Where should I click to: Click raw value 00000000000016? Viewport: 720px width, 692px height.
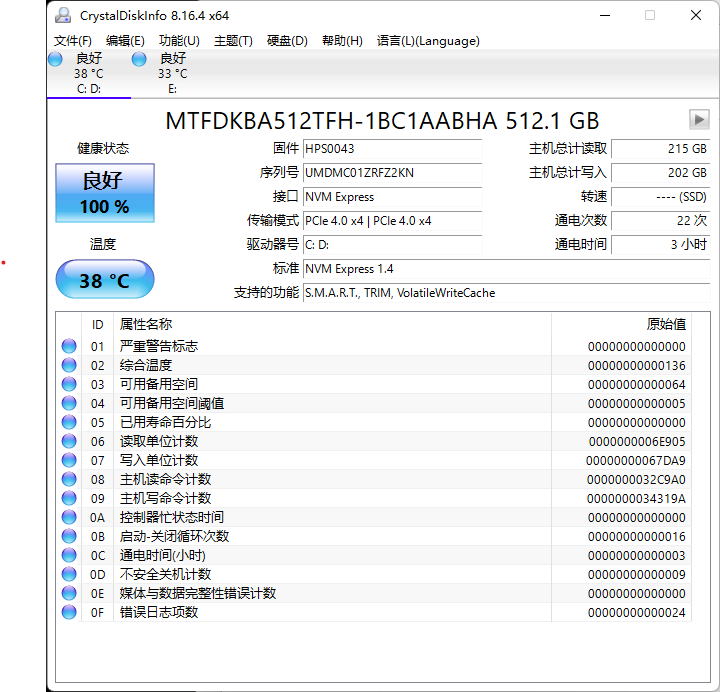tap(636, 537)
